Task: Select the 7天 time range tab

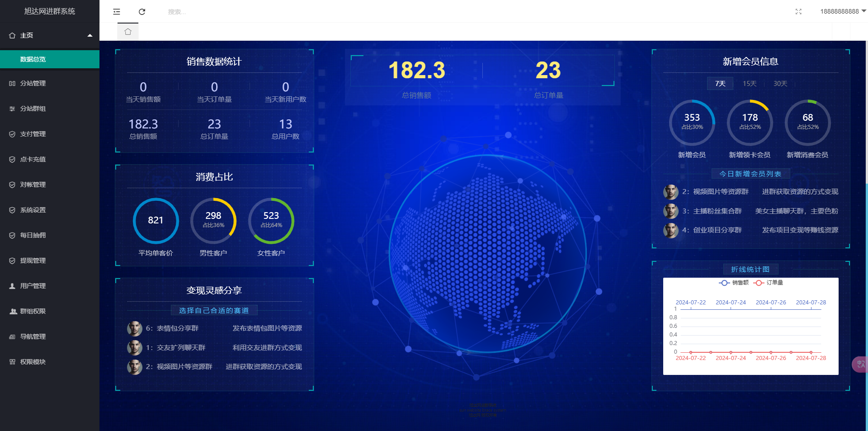Action: point(720,84)
